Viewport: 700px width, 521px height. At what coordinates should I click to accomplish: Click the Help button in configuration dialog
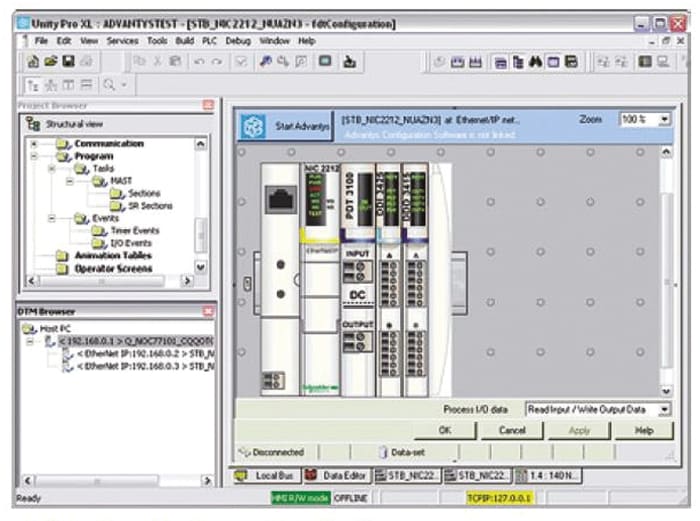click(x=644, y=430)
